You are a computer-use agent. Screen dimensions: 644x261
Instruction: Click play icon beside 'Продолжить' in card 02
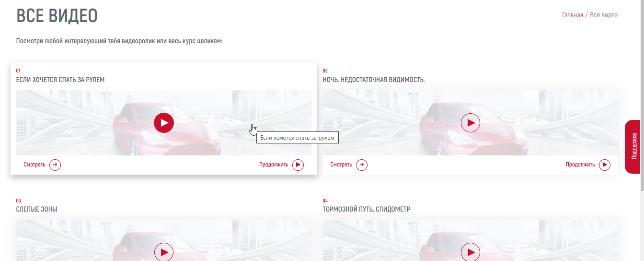(x=605, y=165)
